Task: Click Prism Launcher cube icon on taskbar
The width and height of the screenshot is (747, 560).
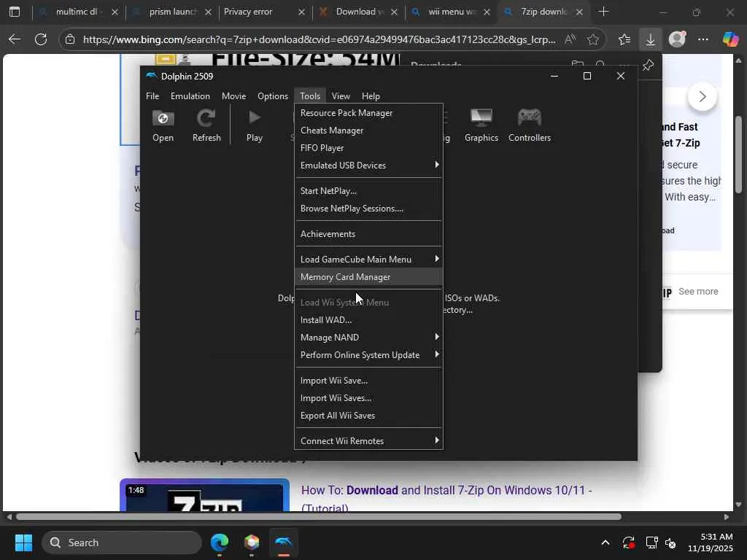Action: coord(252,542)
